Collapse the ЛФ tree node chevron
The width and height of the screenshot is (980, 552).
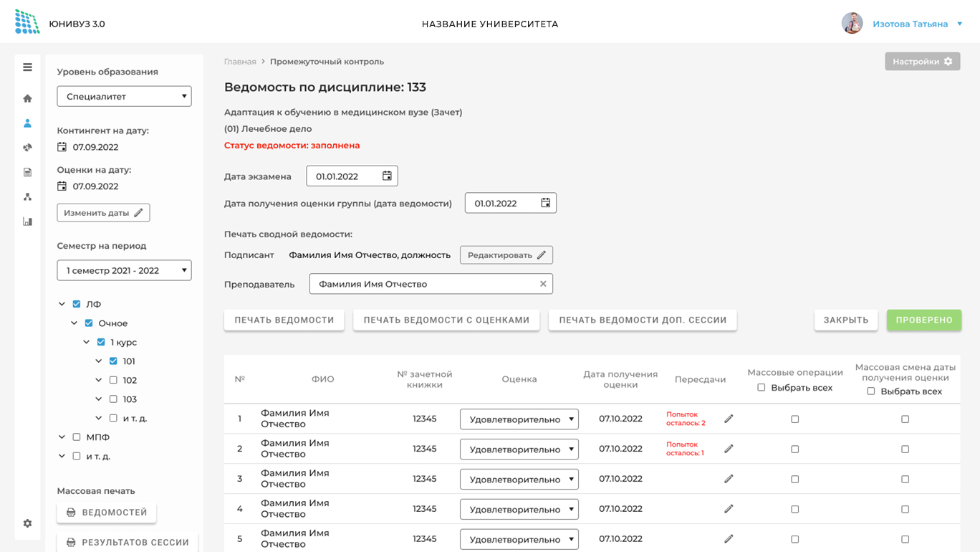tap(62, 304)
